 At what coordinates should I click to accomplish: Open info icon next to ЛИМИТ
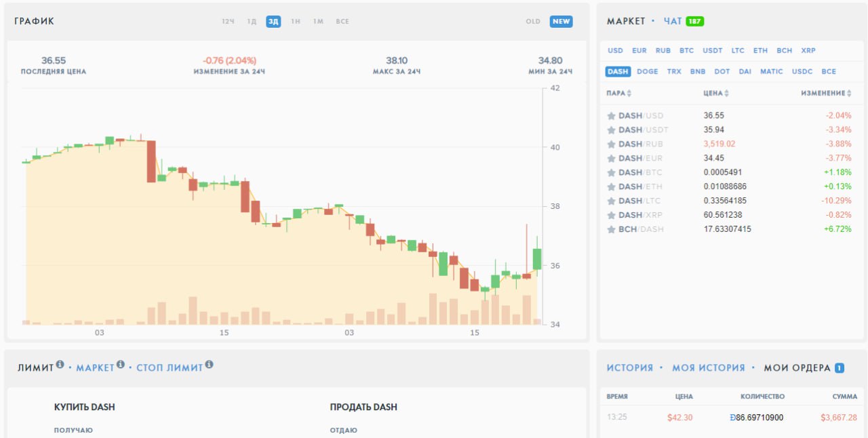tap(60, 365)
